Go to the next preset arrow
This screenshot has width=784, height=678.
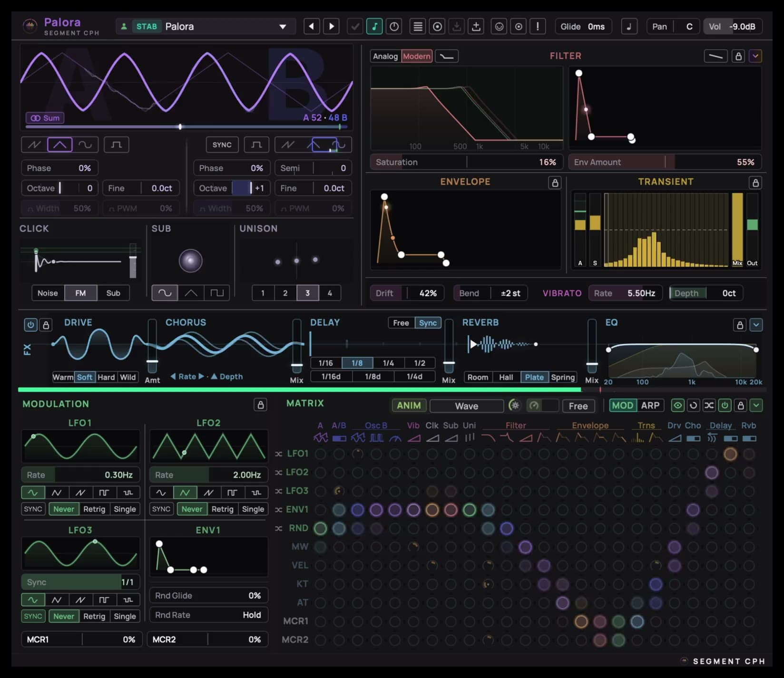[332, 27]
